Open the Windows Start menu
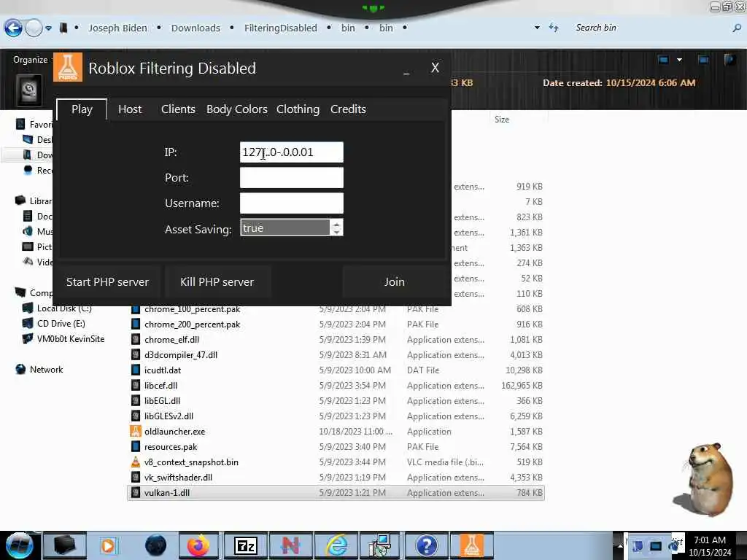This screenshot has width=747, height=560. (20, 545)
